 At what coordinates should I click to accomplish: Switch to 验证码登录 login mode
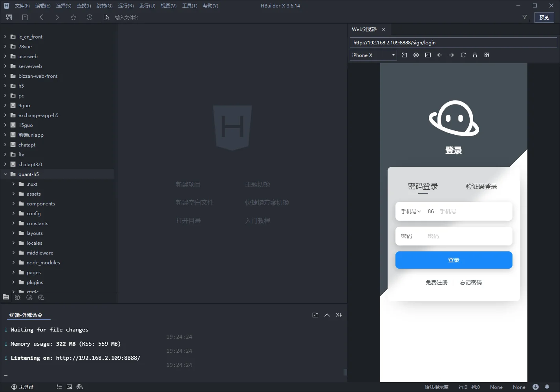(481, 187)
